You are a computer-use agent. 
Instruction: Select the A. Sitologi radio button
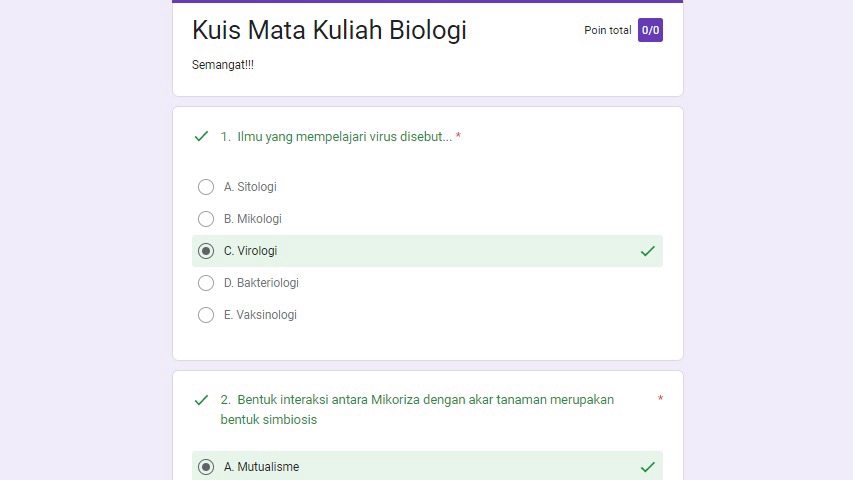(x=206, y=187)
